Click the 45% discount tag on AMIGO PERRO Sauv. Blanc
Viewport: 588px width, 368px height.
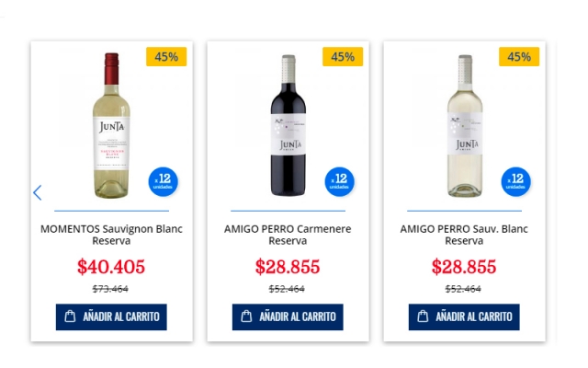pyautogui.click(x=519, y=57)
